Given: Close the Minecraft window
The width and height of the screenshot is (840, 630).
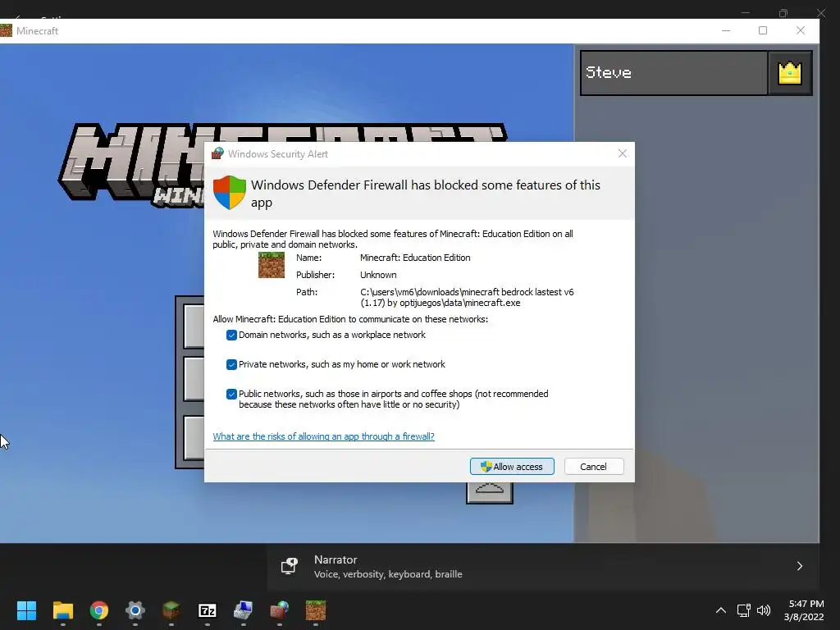Looking at the screenshot, I should coord(801,30).
